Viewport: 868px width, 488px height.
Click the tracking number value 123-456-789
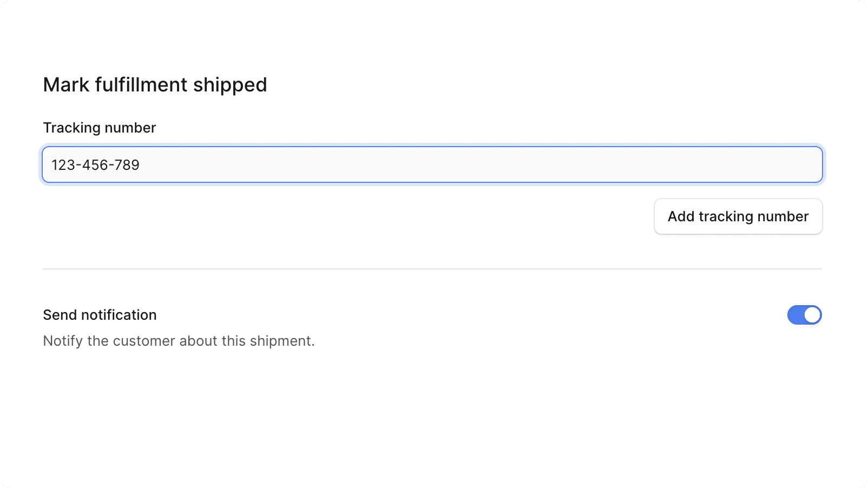click(x=95, y=164)
